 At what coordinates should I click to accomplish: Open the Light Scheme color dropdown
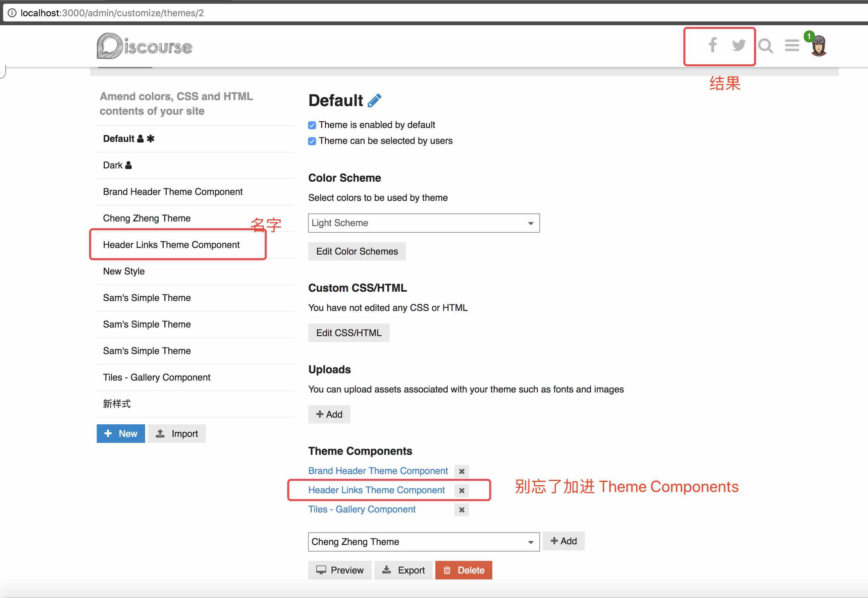pyautogui.click(x=423, y=223)
